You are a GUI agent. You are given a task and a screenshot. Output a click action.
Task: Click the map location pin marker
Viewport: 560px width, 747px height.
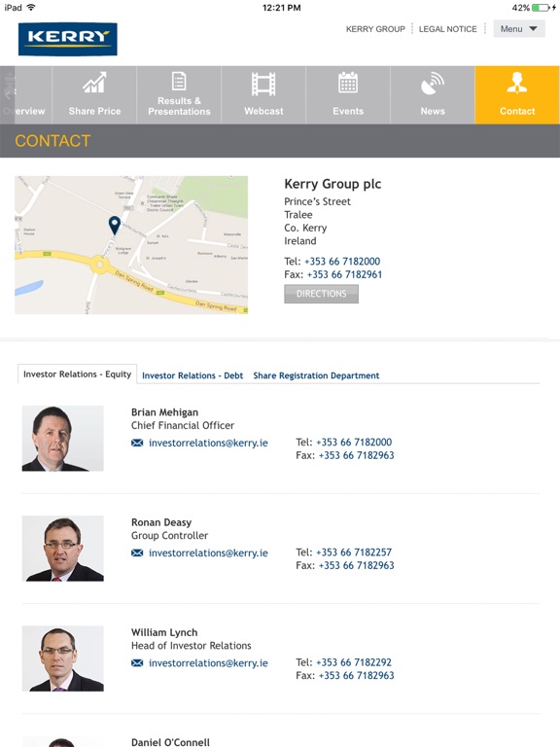point(115,225)
